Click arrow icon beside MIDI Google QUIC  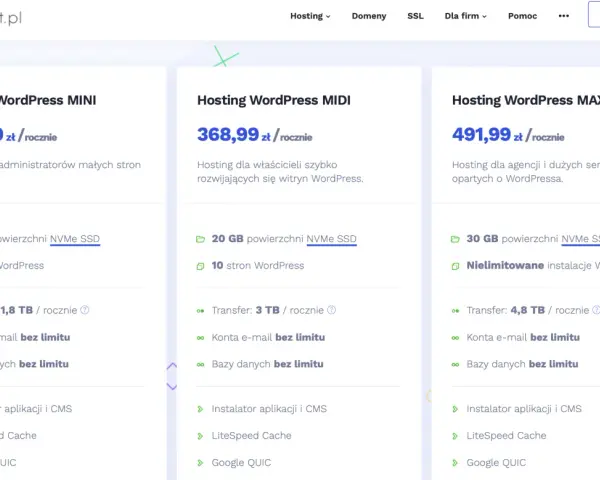(200, 463)
